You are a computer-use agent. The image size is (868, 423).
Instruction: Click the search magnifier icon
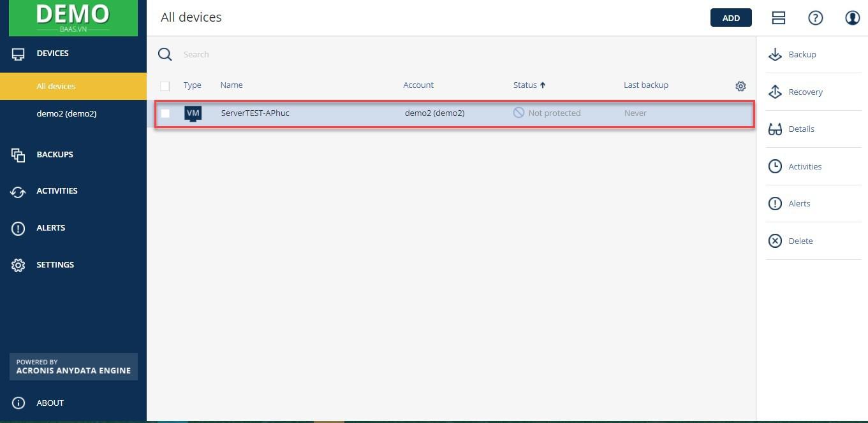165,54
